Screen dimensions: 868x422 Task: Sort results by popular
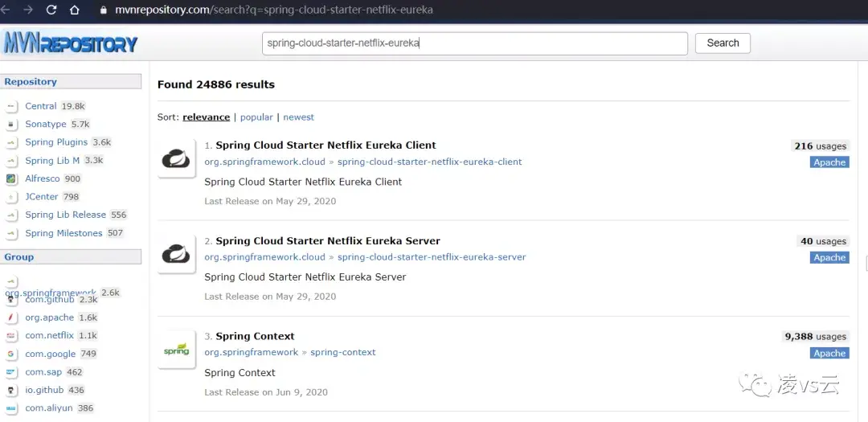(256, 117)
